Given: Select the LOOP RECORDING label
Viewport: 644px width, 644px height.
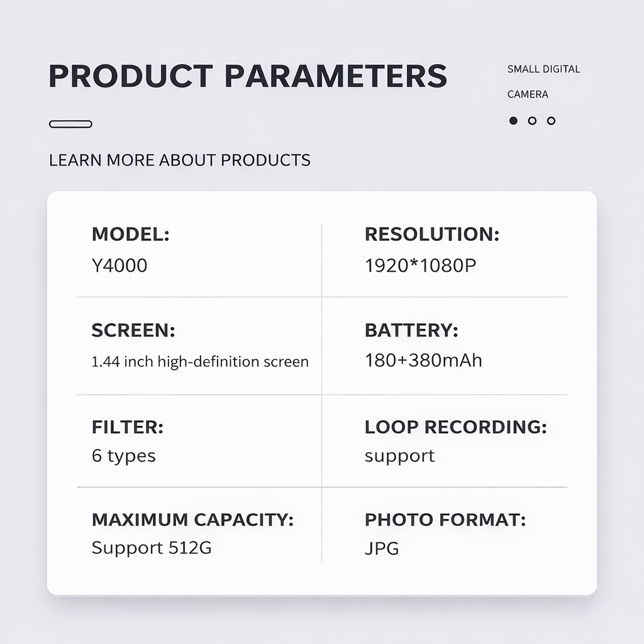Looking at the screenshot, I should 455,427.
